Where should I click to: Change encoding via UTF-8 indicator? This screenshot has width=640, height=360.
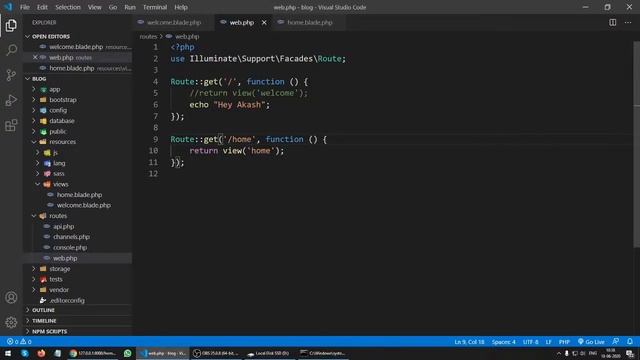[x=531, y=342]
